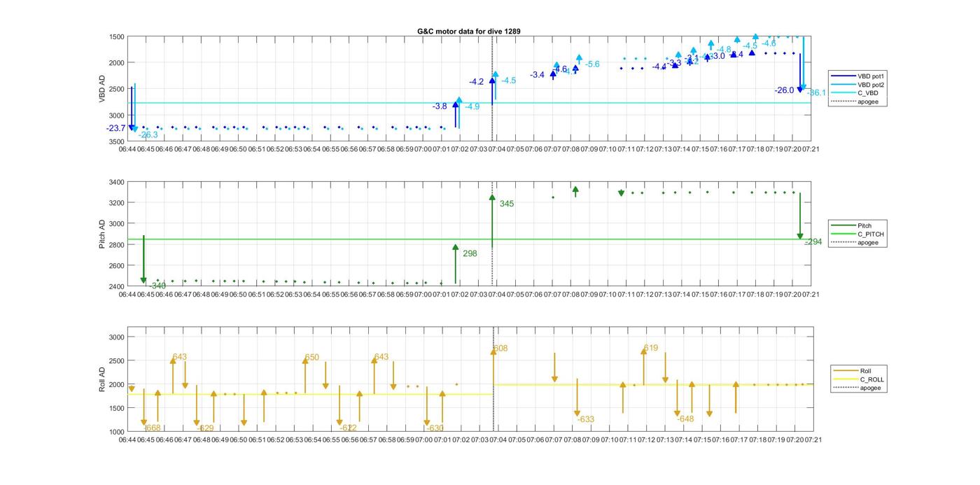Image resolution: width=980 pixels, height=485 pixels.
Task: Select the 345 pitch arrow label
Action: pyautogui.click(x=507, y=204)
